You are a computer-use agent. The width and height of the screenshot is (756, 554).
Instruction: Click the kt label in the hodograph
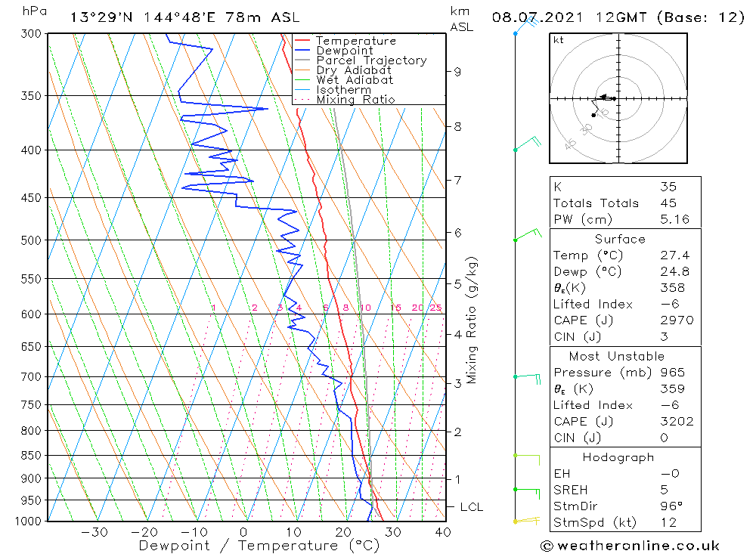click(x=559, y=40)
